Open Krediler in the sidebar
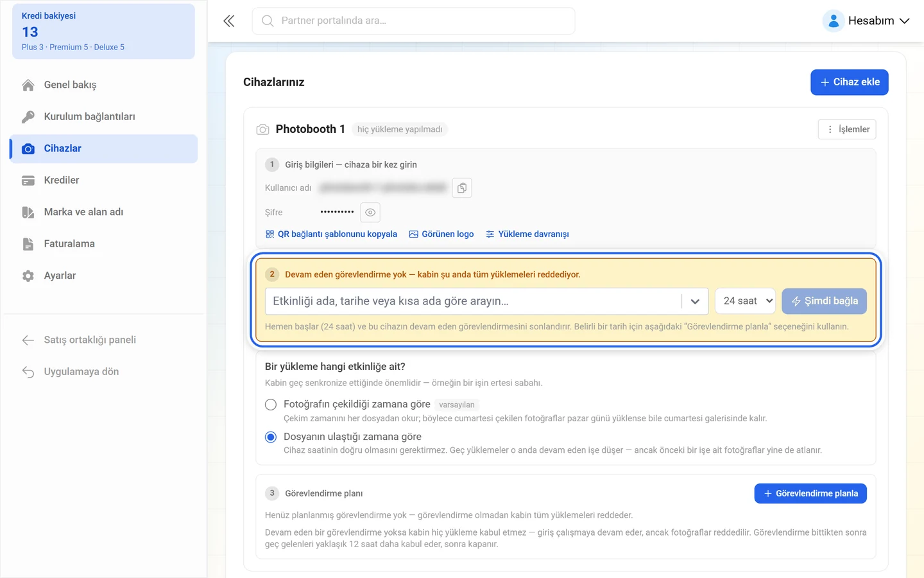The width and height of the screenshot is (924, 578). pyautogui.click(x=103, y=180)
